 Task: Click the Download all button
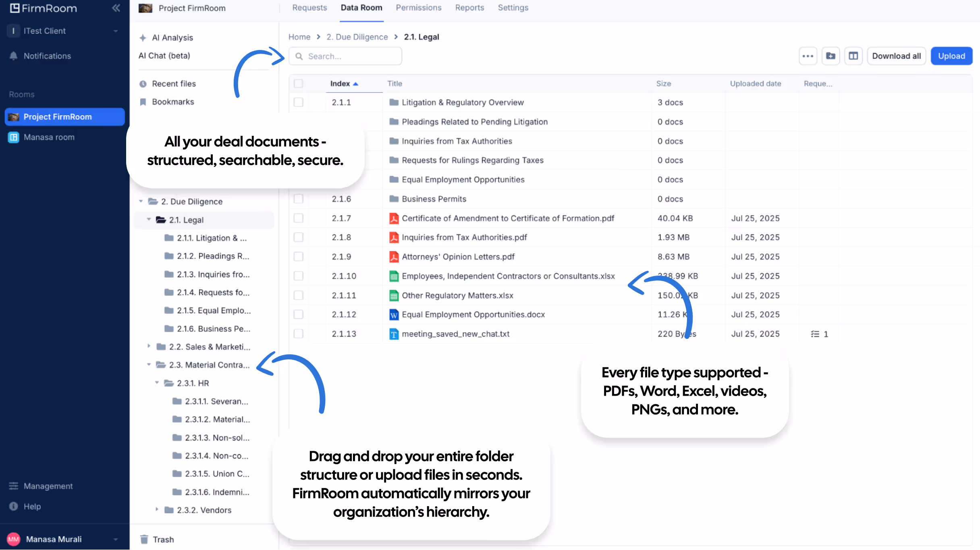896,56
